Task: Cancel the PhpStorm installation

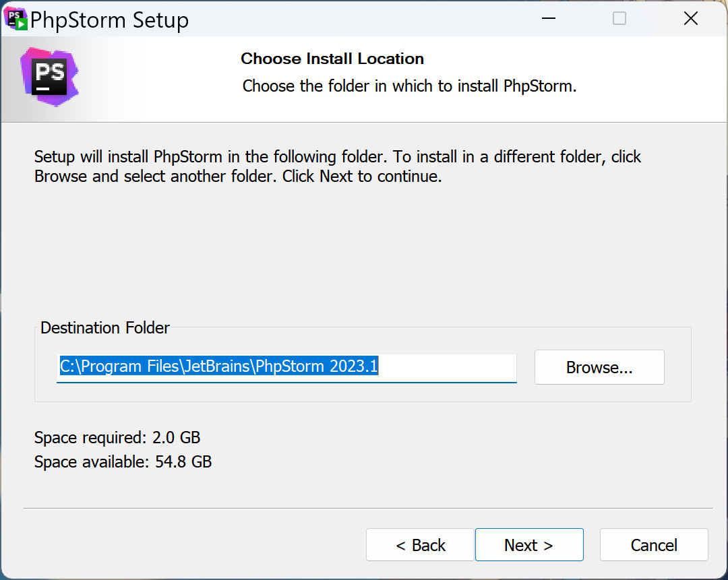Action: tap(653, 545)
